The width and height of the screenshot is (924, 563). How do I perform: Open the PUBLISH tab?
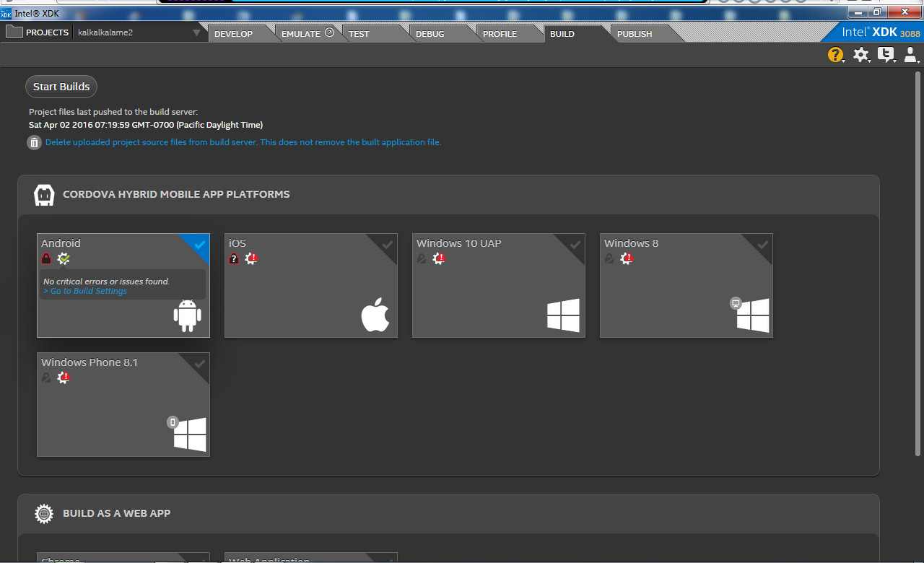pos(635,34)
